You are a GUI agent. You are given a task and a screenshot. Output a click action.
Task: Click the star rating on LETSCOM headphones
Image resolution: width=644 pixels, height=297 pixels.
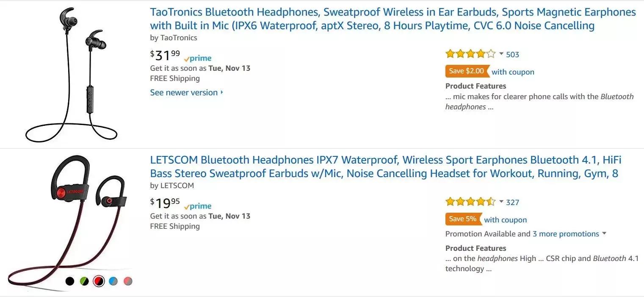pyautogui.click(x=469, y=202)
